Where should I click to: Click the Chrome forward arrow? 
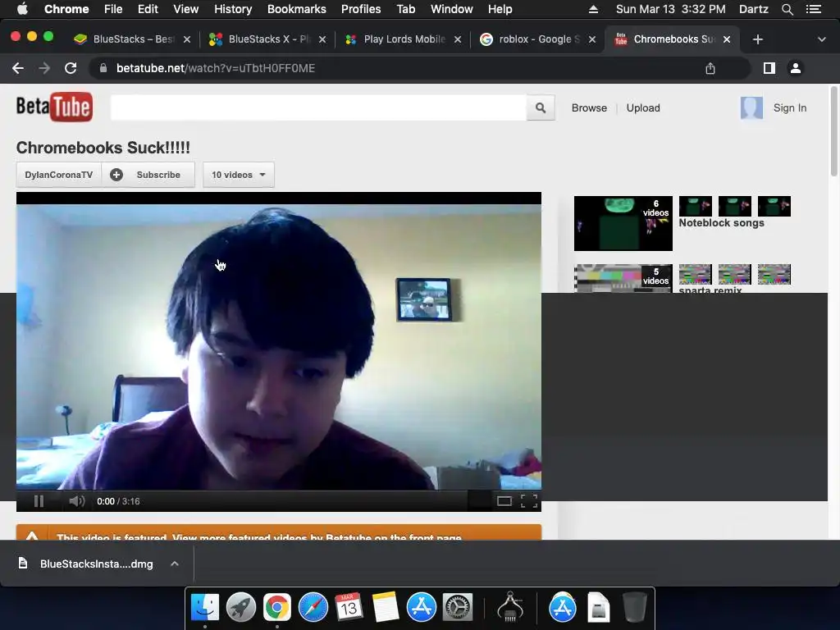[44, 68]
